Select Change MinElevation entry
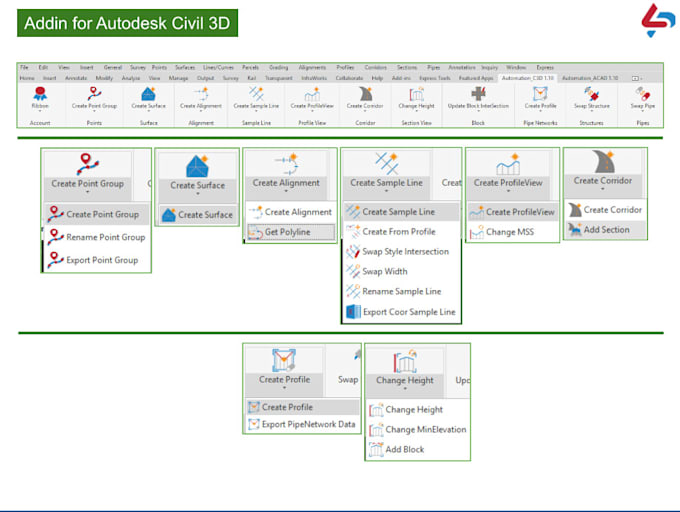 (x=418, y=429)
